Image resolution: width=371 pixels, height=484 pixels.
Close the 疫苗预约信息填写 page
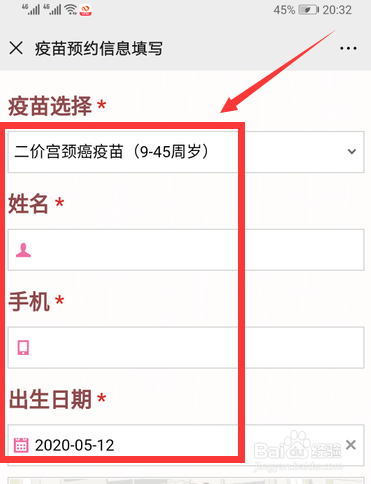16,48
